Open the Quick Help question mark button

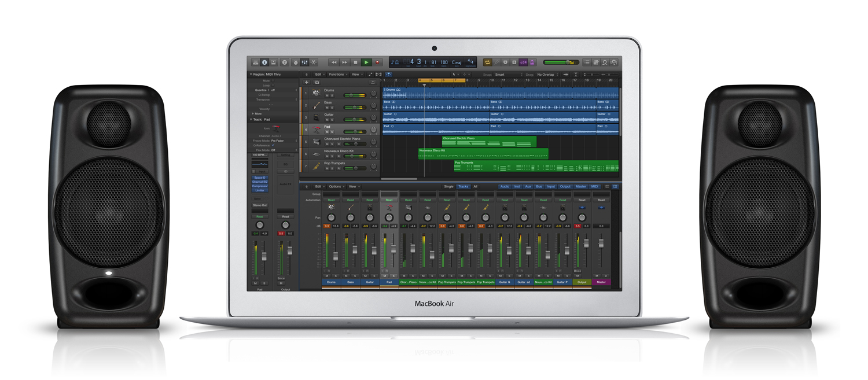pos(284,62)
